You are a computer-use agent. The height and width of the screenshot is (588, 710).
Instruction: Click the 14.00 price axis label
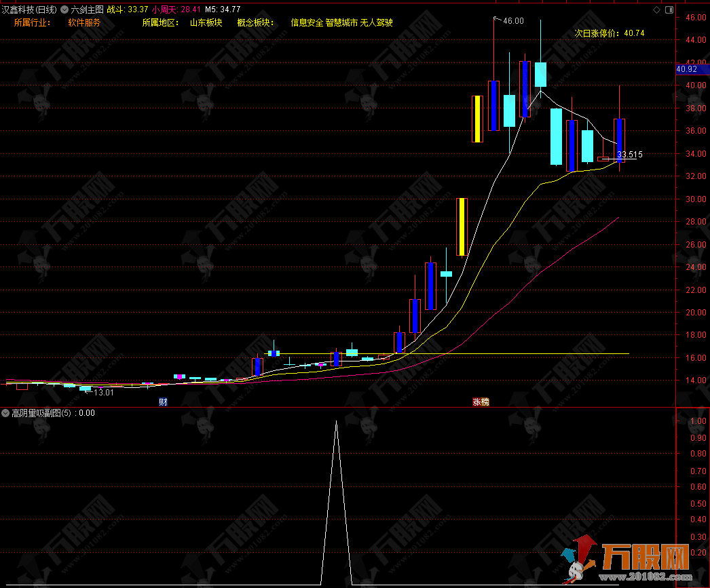696,380
